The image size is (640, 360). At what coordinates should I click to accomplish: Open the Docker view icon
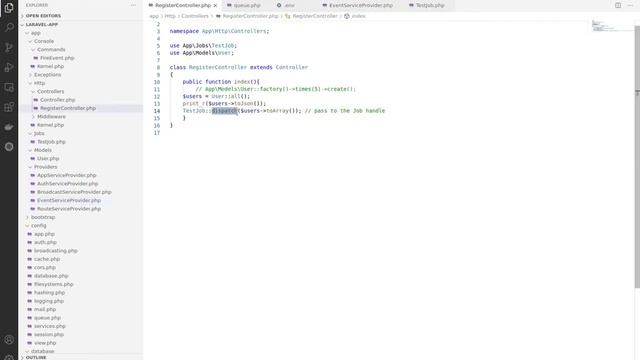point(9,127)
